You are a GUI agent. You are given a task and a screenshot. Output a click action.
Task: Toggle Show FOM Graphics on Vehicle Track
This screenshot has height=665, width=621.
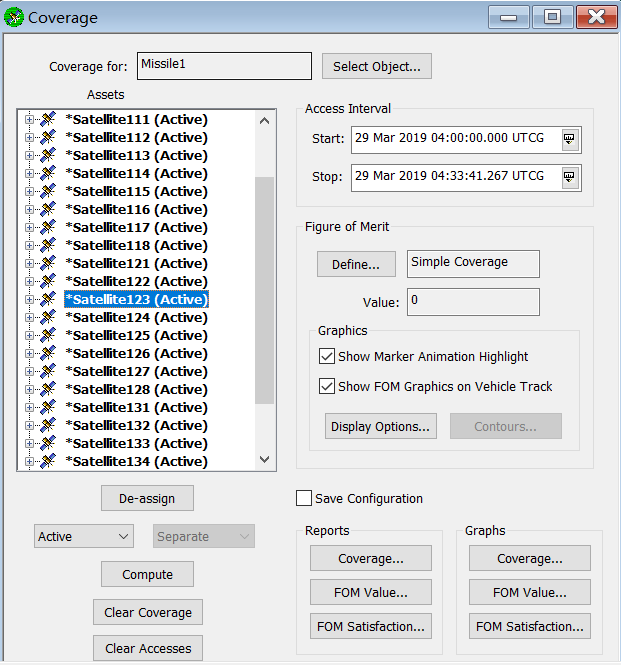tap(327, 386)
